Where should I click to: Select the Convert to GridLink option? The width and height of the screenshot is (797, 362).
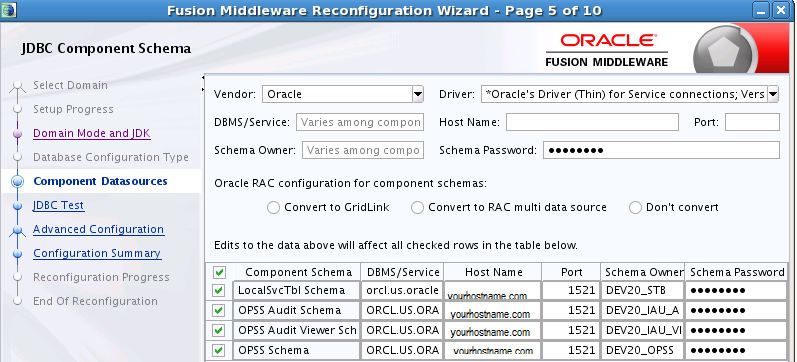(273, 207)
